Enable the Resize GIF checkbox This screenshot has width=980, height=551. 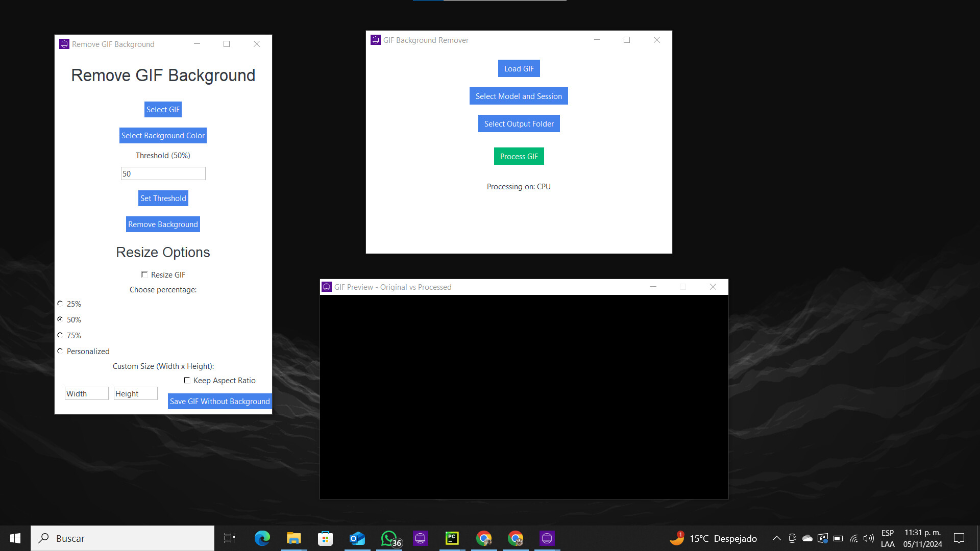(144, 274)
